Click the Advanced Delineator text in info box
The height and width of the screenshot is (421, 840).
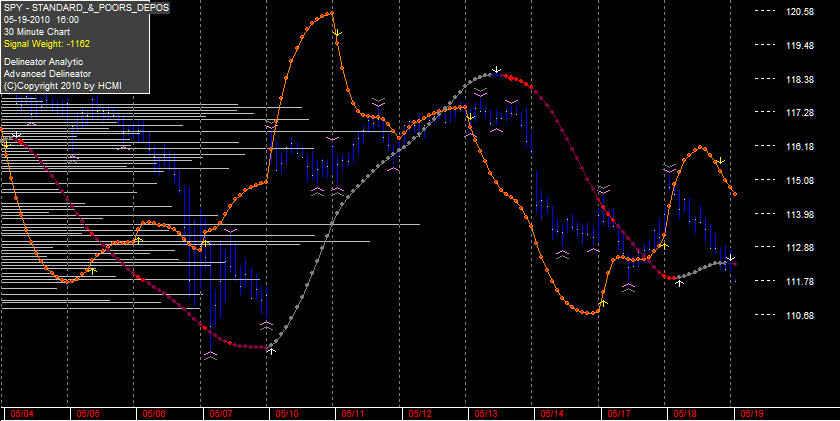click(47, 74)
